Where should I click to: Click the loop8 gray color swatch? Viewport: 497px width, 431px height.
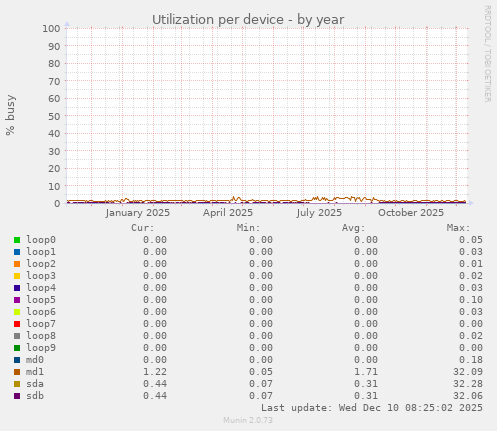pyautogui.click(x=17, y=336)
